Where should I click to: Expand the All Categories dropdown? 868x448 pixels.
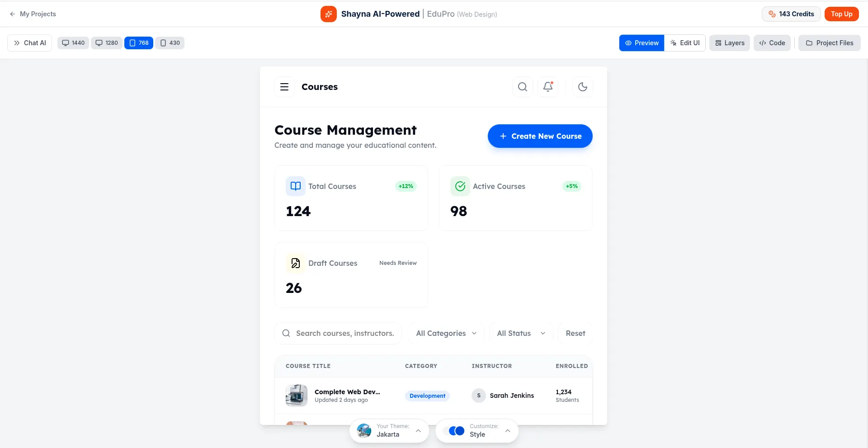[446, 333]
